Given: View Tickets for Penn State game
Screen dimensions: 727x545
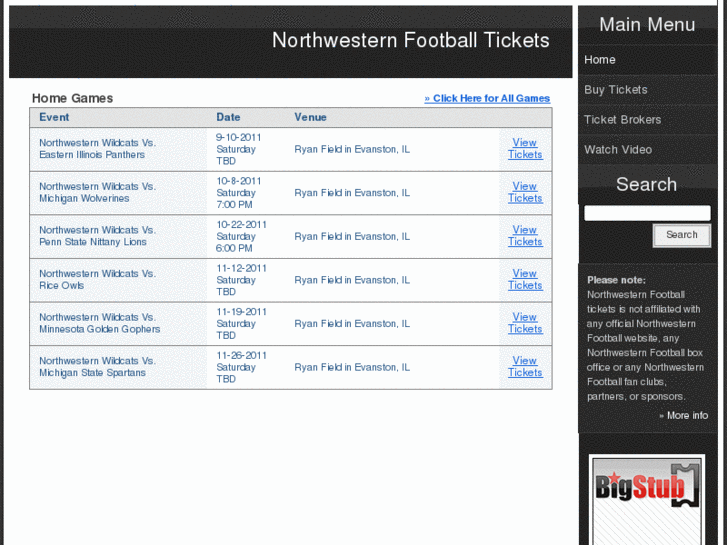Looking at the screenshot, I should [x=525, y=236].
